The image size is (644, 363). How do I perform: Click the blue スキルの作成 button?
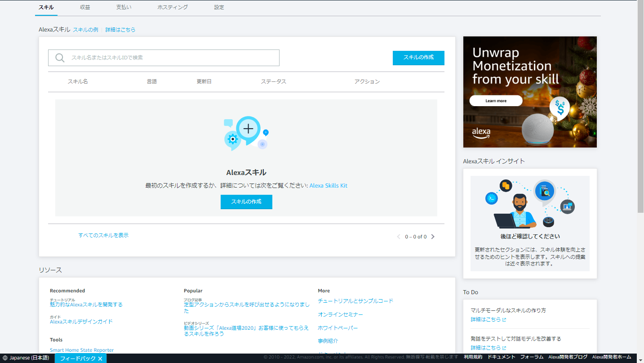pos(418,58)
